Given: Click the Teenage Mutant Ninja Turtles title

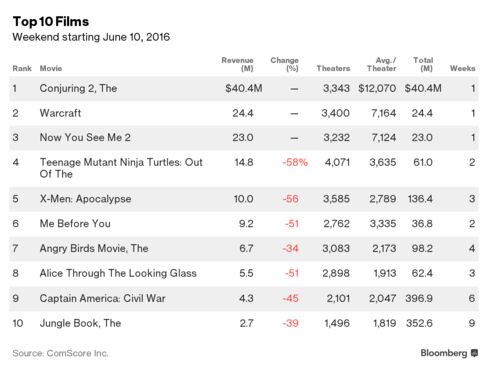Looking at the screenshot, I should (x=121, y=168).
